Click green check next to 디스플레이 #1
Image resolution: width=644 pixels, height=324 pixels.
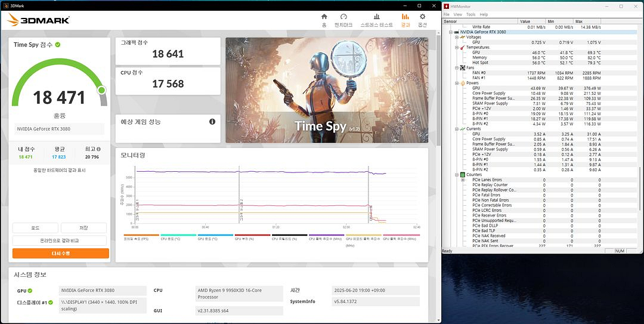(51, 303)
